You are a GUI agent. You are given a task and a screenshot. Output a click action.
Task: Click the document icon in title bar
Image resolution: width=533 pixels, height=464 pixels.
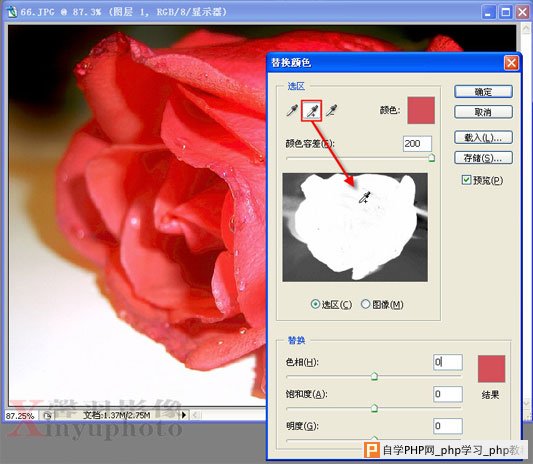click(12, 12)
